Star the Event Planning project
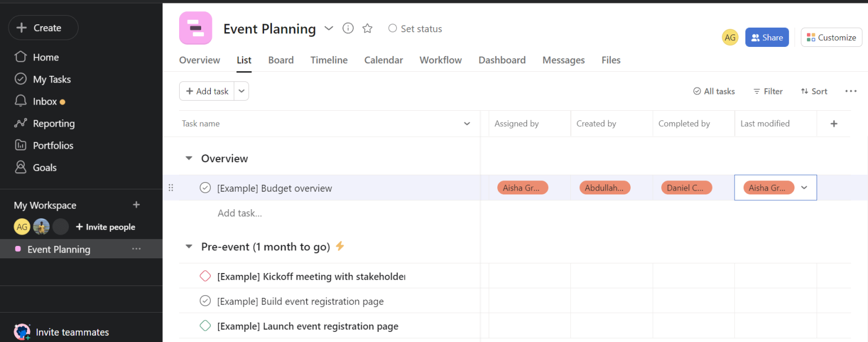Image resolution: width=868 pixels, height=342 pixels. point(367,28)
